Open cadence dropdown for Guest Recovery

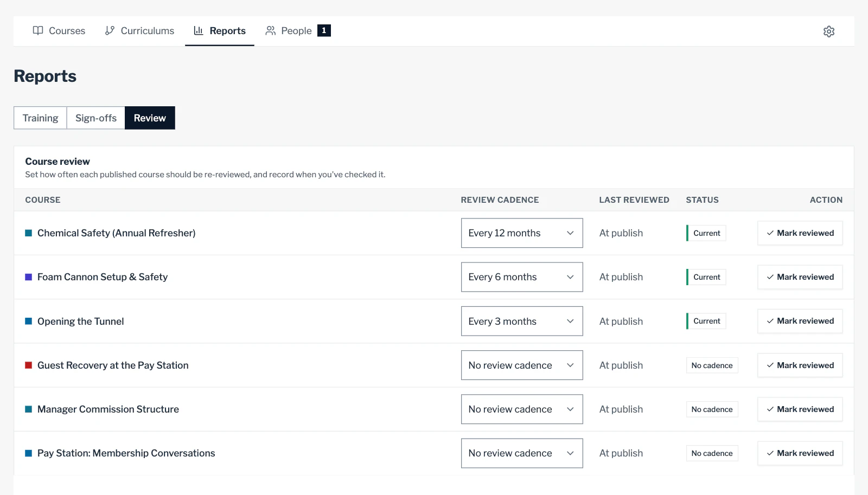[522, 365]
